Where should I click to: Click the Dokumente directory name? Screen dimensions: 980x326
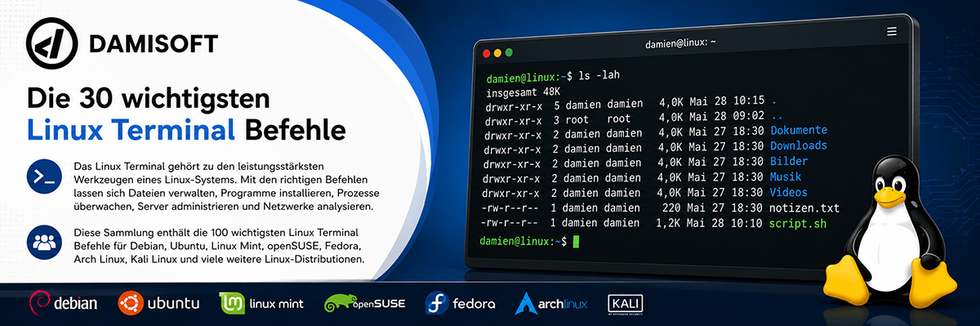coord(798,131)
